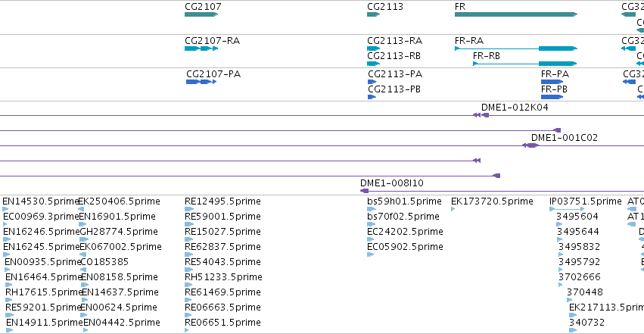Click the FR-PA protein feature
Viewport: 644px width, 334px height.
coord(552,82)
